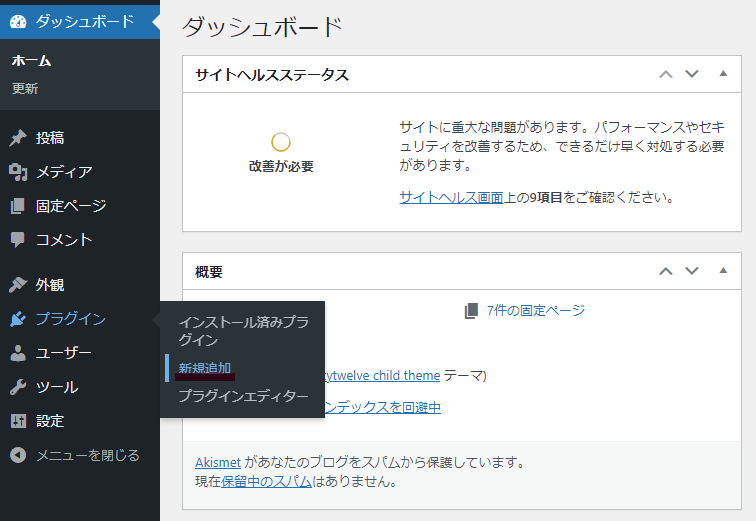Move サイトヘルスステータス panel down using chevron

(x=691, y=74)
